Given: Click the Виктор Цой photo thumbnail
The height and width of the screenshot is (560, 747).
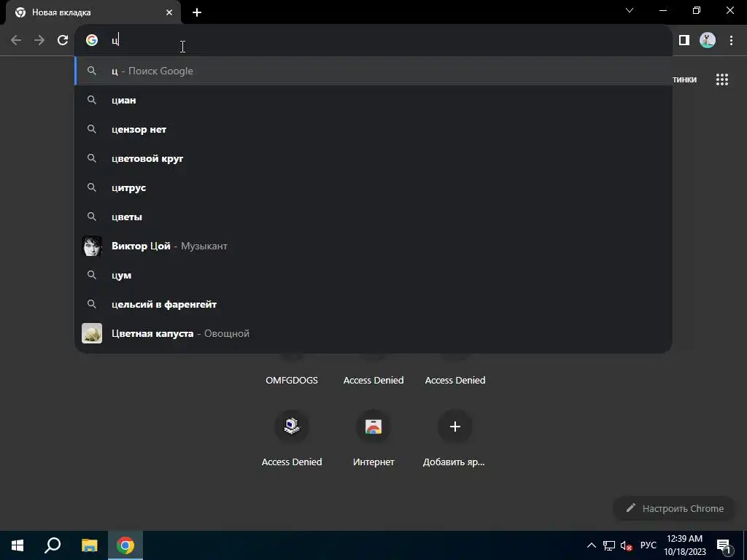Looking at the screenshot, I should [x=92, y=246].
